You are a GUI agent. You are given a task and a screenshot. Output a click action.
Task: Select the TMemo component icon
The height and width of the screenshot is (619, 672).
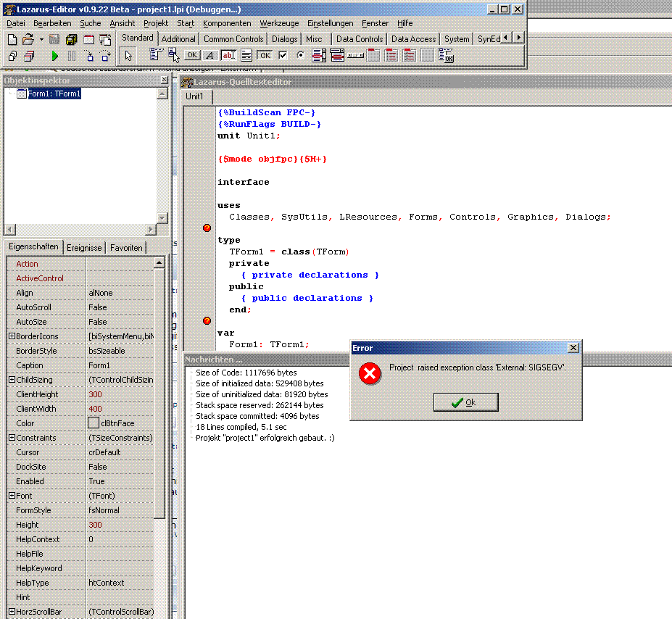[246, 55]
